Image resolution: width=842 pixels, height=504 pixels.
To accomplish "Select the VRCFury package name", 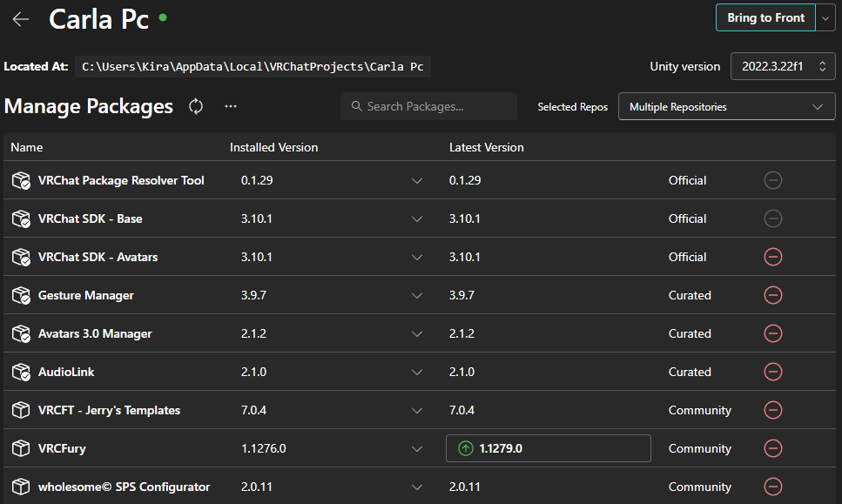I will click(x=63, y=448).
